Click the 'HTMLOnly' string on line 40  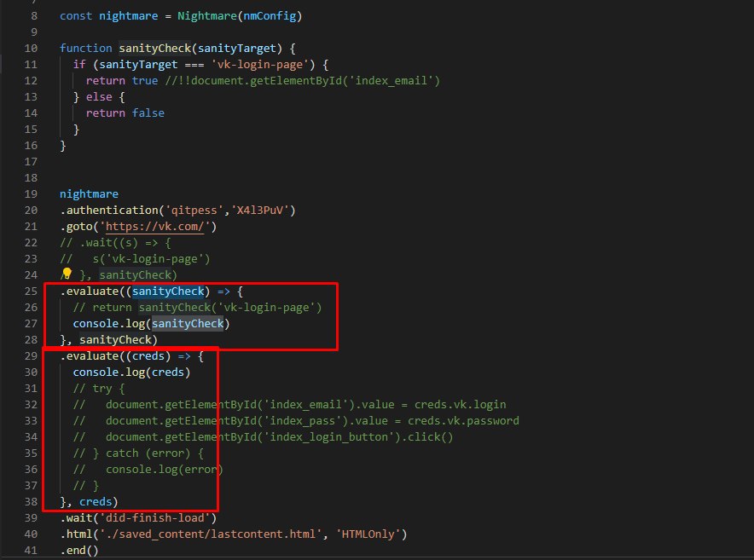368,534
